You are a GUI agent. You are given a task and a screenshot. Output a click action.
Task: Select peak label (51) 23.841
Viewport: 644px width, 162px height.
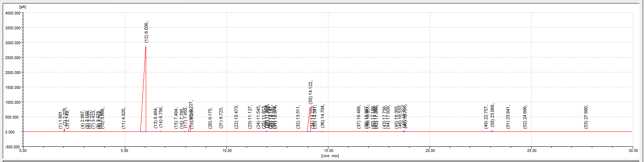coord(508,117)
